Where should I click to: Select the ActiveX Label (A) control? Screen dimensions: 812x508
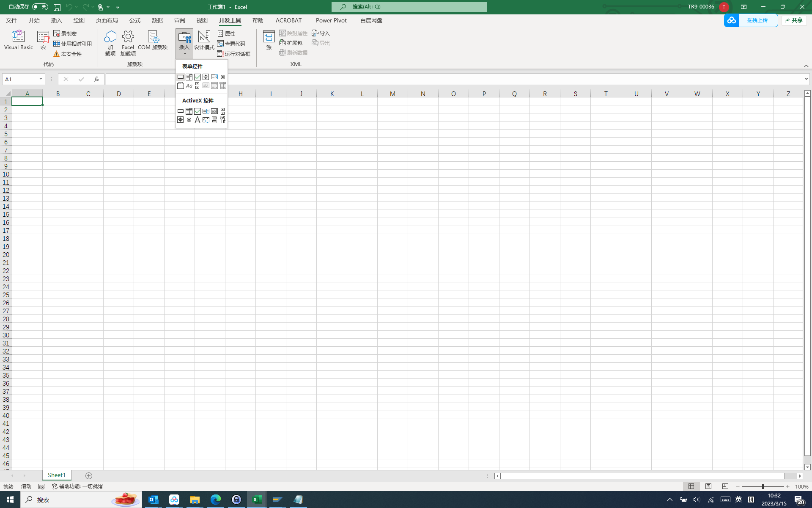pos(198,120)
